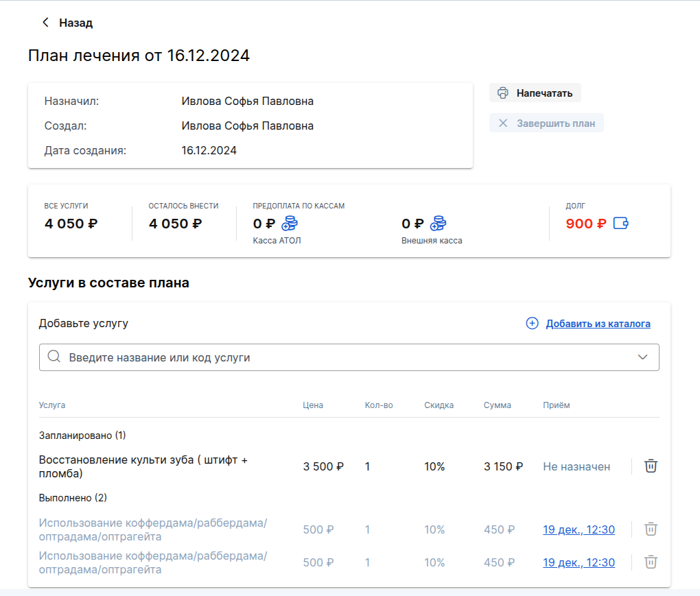Screen dimensions: 700x596
Task: Click План лечения от 16.12.2024 heading
Action: (139, 56)
